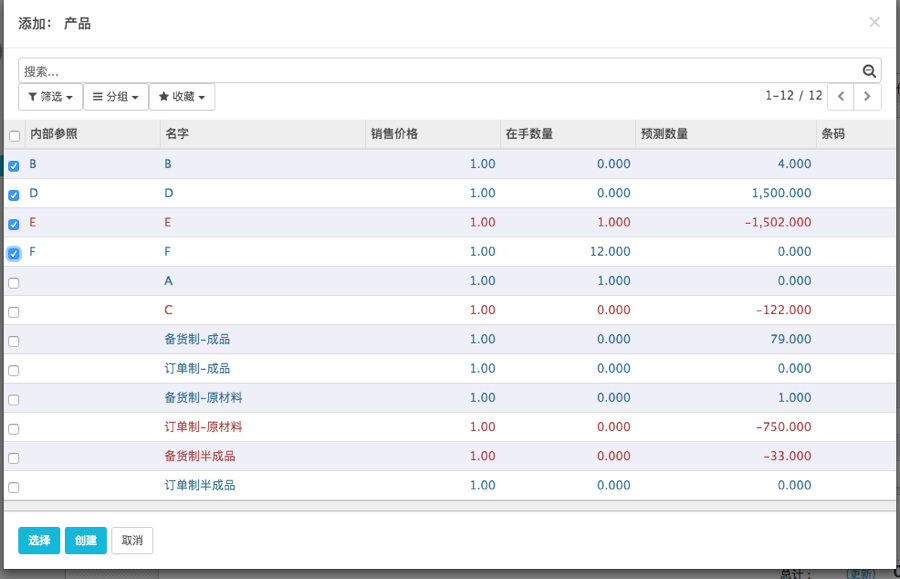
Task: Open the 分组 group-by dropdown
Action: coord(116,96)
